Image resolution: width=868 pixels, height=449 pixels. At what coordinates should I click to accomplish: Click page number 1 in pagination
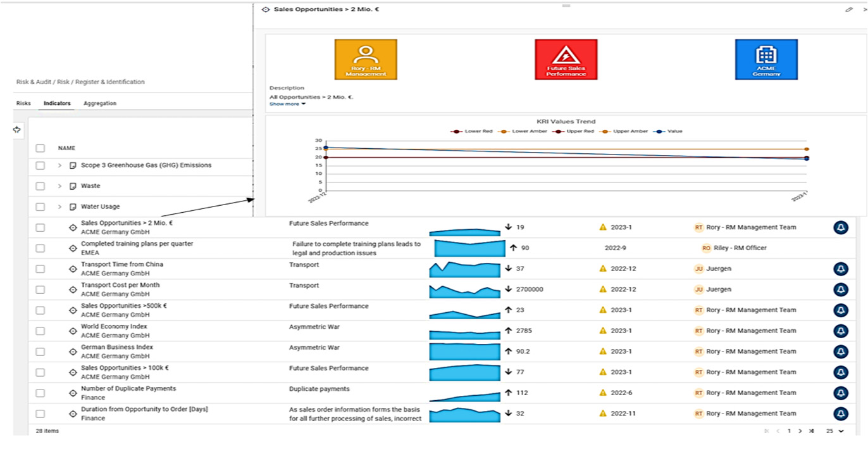[789, 431]
